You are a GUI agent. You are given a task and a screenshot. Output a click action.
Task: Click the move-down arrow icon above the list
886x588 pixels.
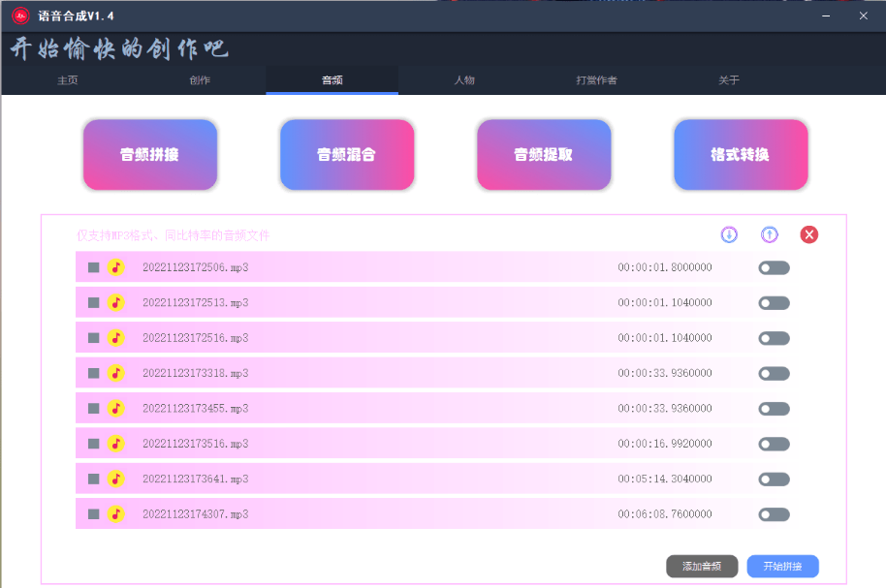(728, 234)
